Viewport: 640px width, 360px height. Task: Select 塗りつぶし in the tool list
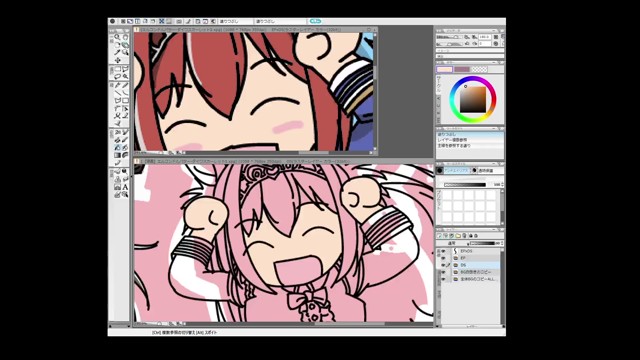click(469, 134)
